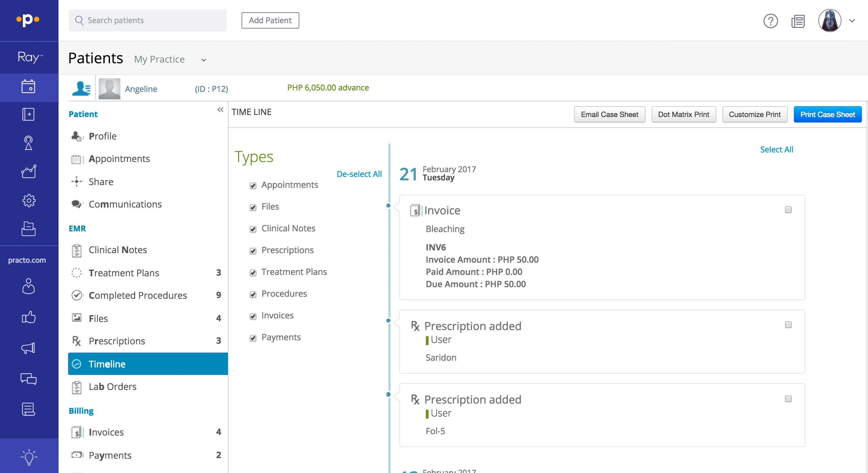Click the megaphone icon in sidebar
The image size is (868, 473).
point(29,348)
